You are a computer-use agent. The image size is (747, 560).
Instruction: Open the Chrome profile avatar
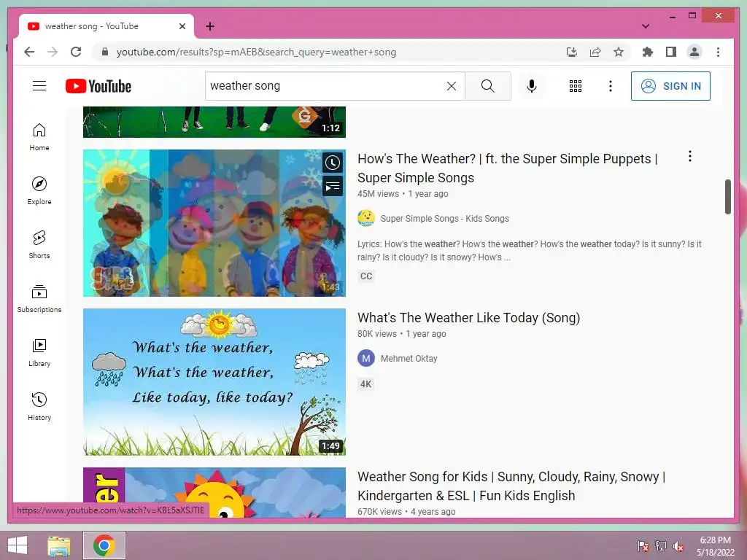click(x=694, y=52)
